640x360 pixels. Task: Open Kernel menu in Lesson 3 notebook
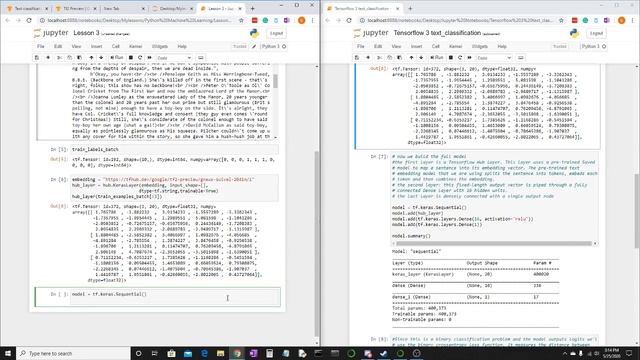coord(136,47)
